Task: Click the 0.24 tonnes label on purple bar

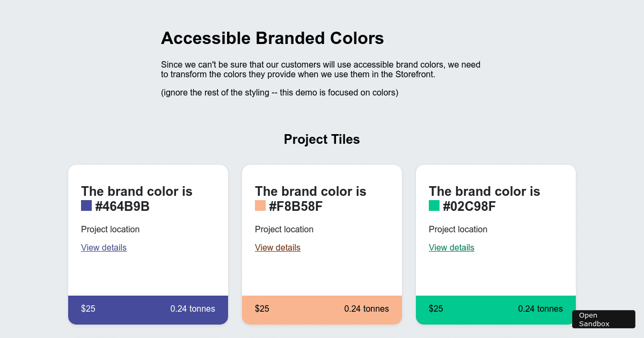Action: click(x=192, y=309)
